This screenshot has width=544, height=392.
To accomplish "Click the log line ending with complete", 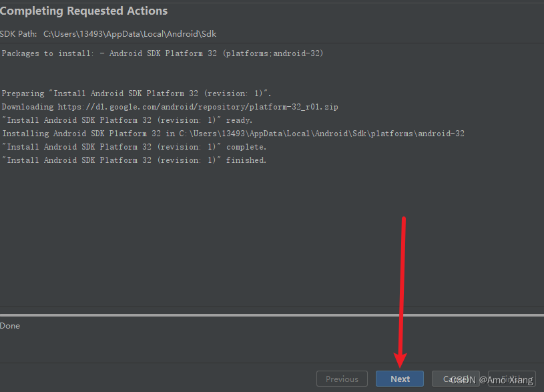I will pyautogui.click(x=133, y=147).
